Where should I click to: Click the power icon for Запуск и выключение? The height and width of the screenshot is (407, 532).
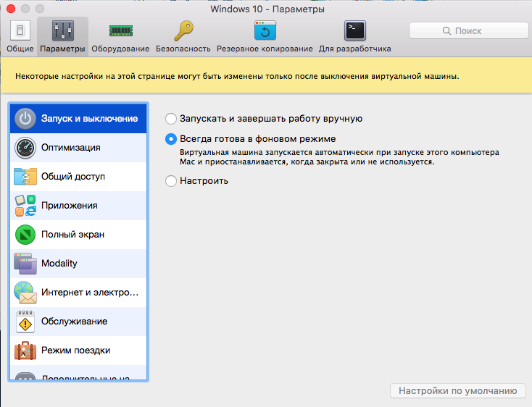tap(25, 119)
